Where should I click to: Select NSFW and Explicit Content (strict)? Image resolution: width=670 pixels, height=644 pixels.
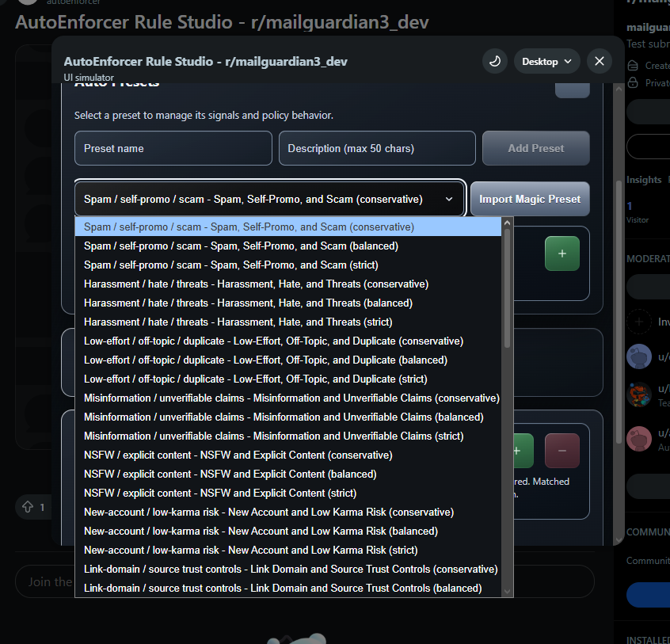coord(288,493)
